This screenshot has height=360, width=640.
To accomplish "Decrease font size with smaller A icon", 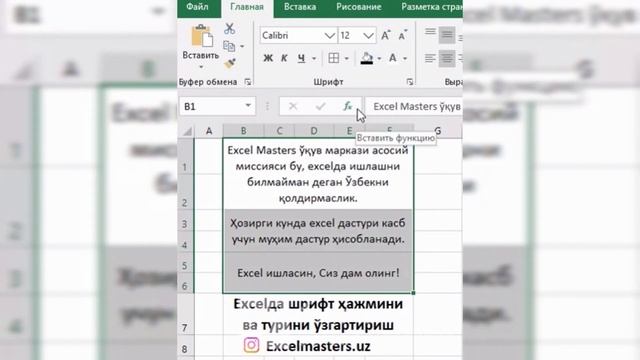I will tap(402, 36).
